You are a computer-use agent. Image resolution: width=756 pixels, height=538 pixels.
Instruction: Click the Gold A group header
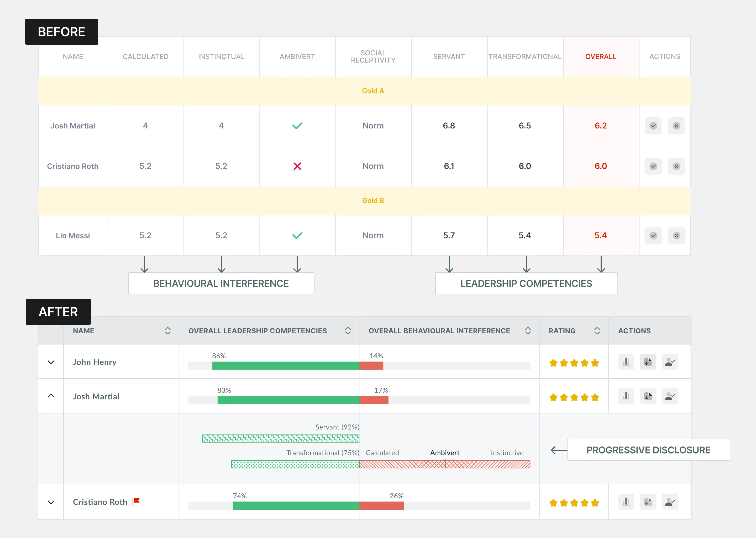click(373, 91)
